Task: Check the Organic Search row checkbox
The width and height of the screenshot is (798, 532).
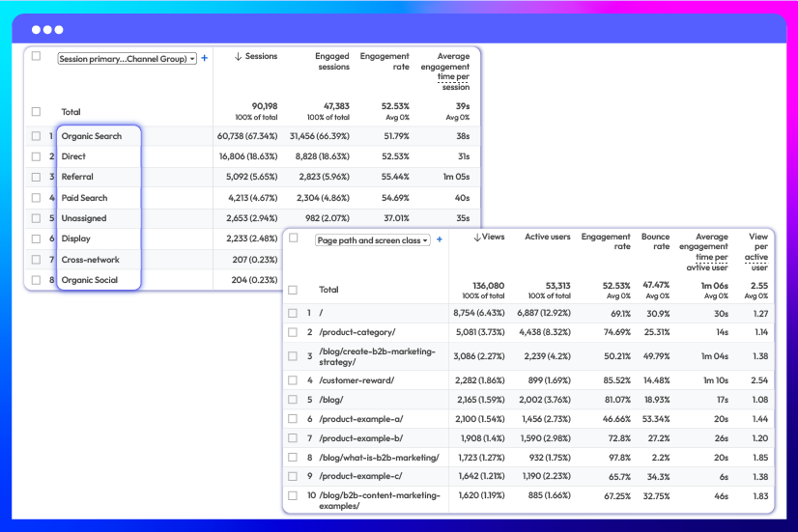Action: click(36, 136)
